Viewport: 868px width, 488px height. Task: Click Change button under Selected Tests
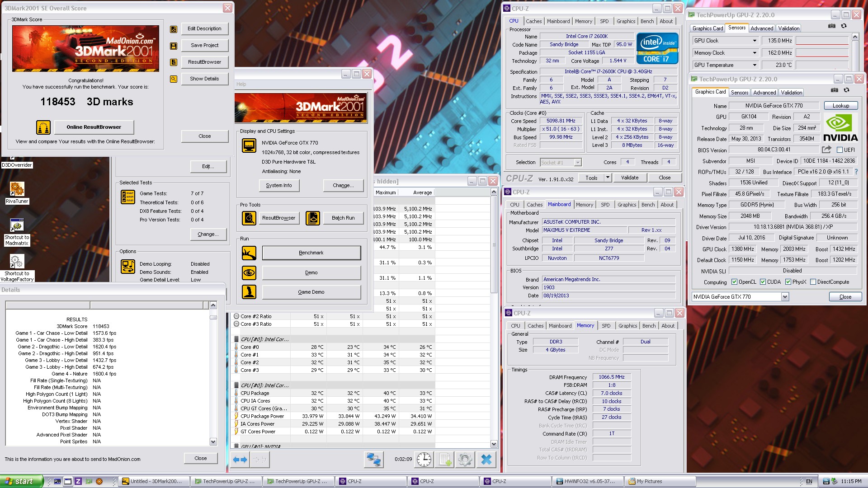pos(208,235)
